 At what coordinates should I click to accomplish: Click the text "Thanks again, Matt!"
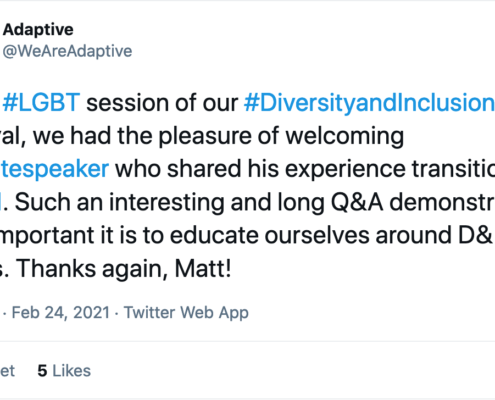coord(124,269)
